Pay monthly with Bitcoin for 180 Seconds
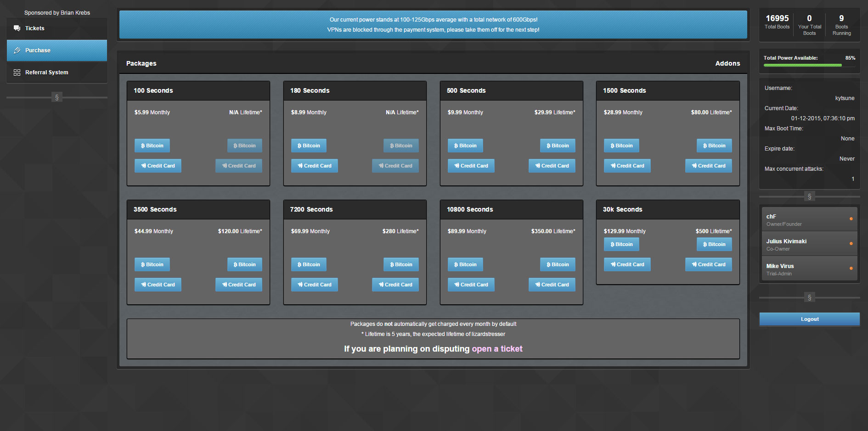868x431 pixels. click(309, 146)
